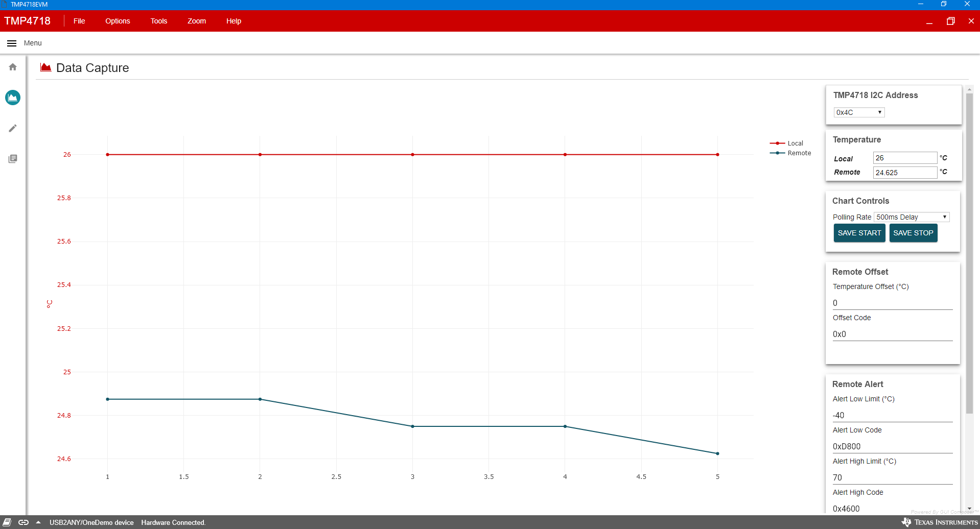
Task: Click the Alert High Limit input field
Action: coord(892,477)
